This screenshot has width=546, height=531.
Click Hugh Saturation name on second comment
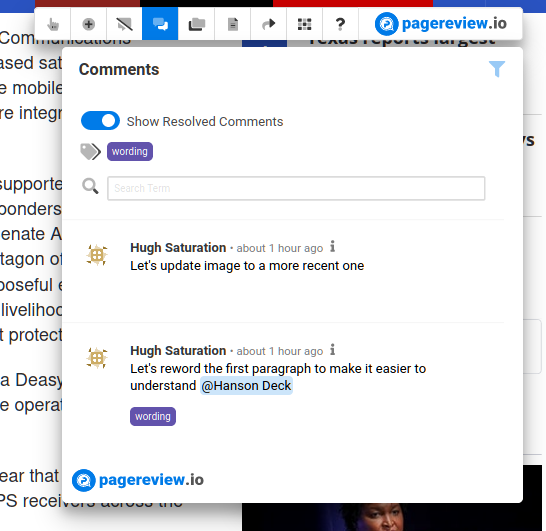[178, 351]
